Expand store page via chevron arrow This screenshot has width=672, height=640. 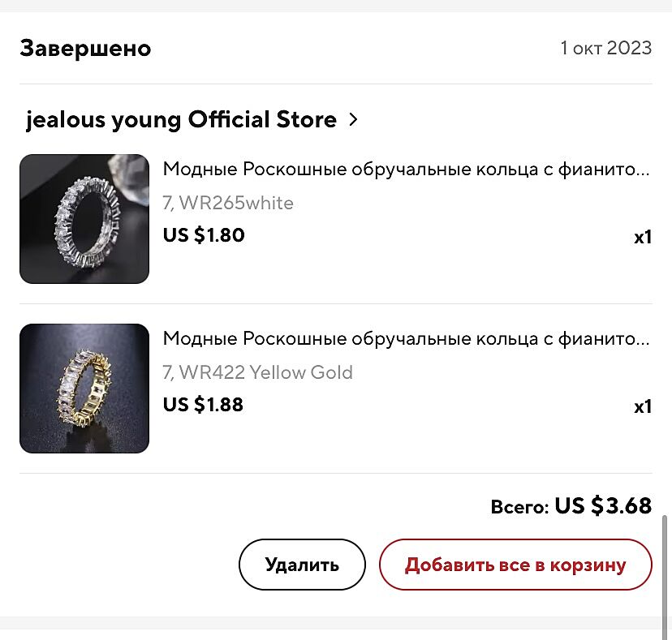(x=353, y=120)
